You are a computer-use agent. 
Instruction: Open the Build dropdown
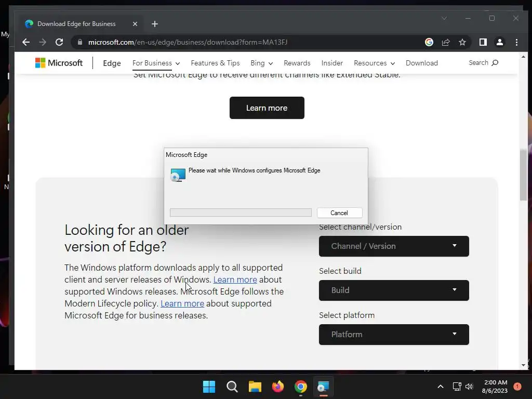pos(394,290)
